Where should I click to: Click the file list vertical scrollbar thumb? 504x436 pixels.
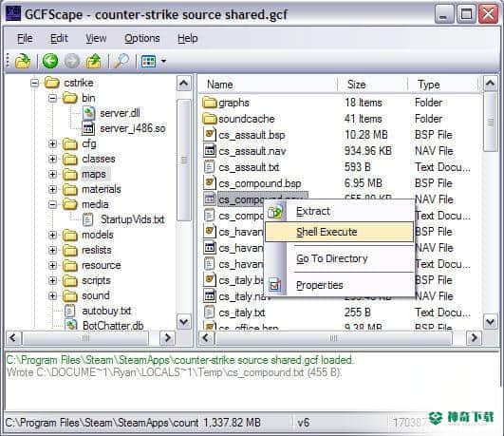click(x=490, y=122)
